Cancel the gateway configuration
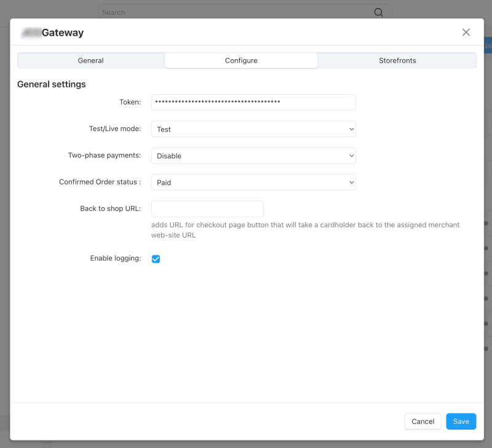492x448 pixels. pyautogui.click(x=423, y=421)
